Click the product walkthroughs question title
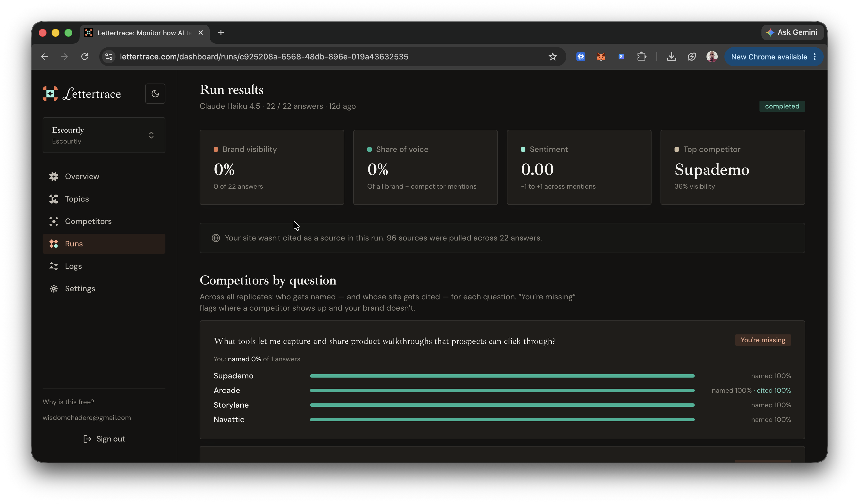Screen dimensions: 859x504 click(385, 341)
